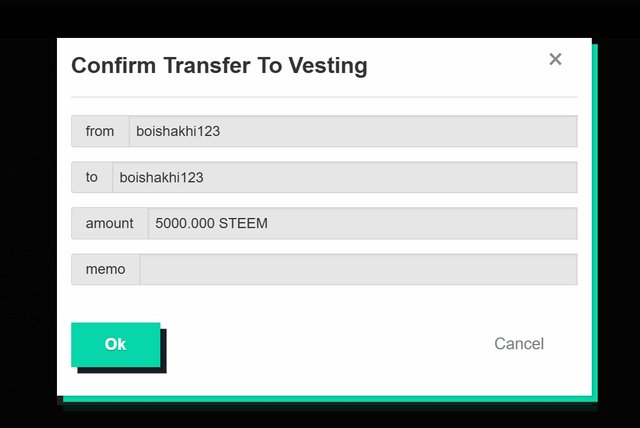
Task: Select the 'memo' label
Action: pos(105,269)
